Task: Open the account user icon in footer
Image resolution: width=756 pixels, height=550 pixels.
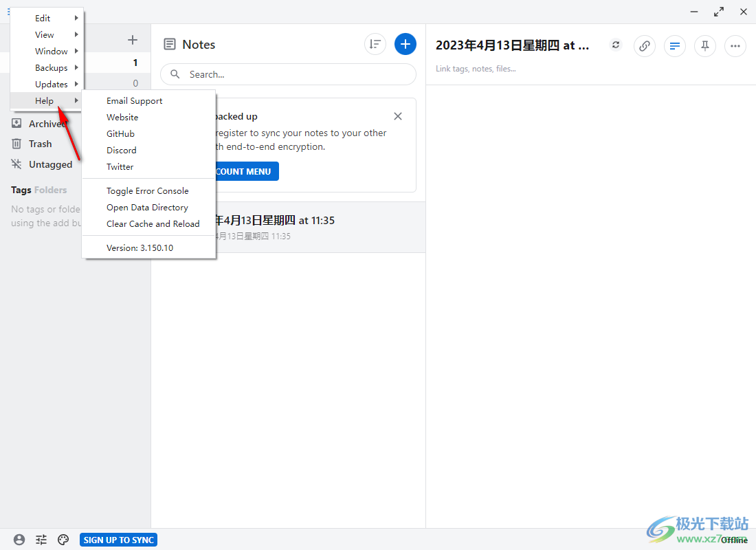Action: click(x=19, y=540)
